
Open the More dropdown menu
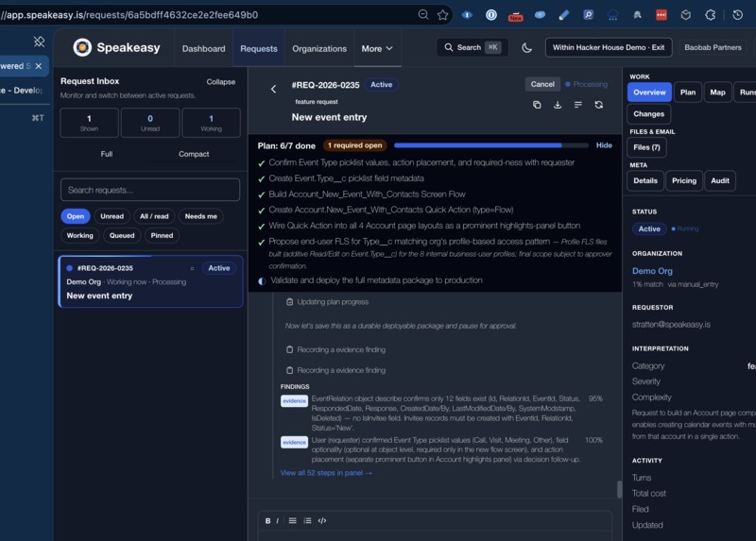377,49
